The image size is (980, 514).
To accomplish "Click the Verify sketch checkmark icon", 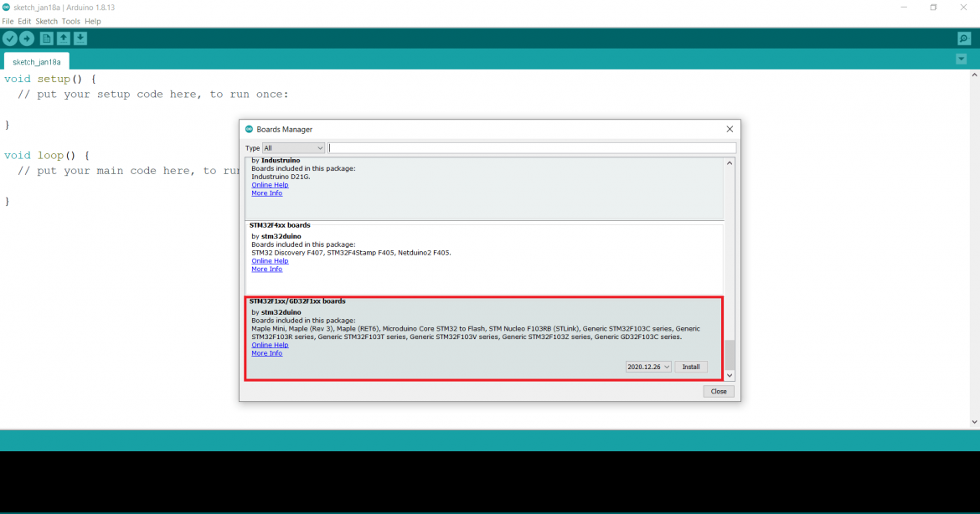I will tap(10, 39).
